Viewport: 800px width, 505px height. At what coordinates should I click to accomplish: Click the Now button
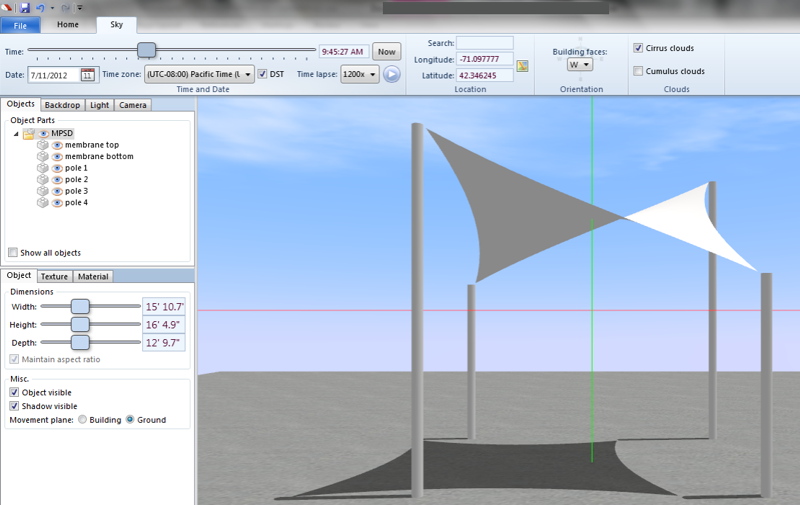click(386, 51)
